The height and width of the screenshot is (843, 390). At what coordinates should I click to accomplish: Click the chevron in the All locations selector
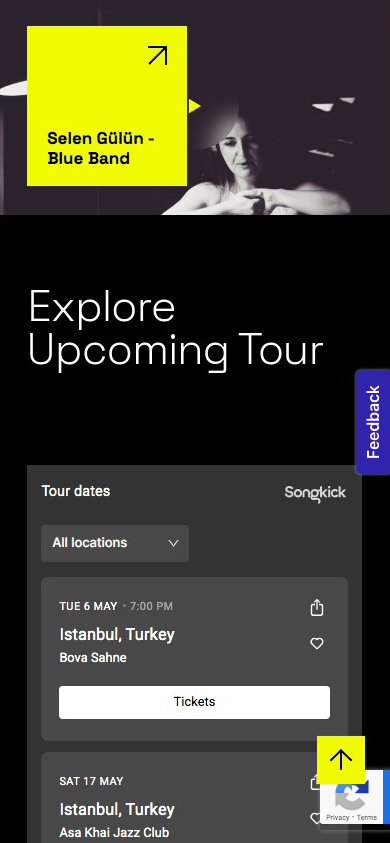click(x=173, y=544)
